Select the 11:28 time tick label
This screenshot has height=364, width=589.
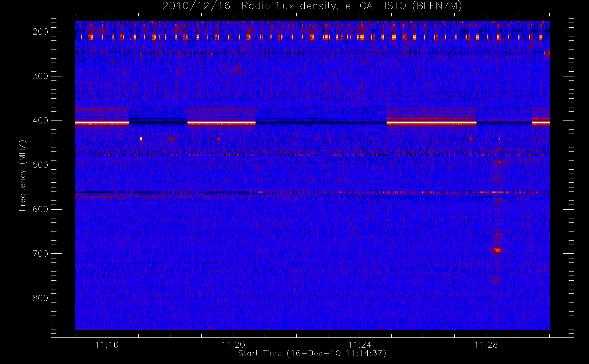click(x=486, y=345)
